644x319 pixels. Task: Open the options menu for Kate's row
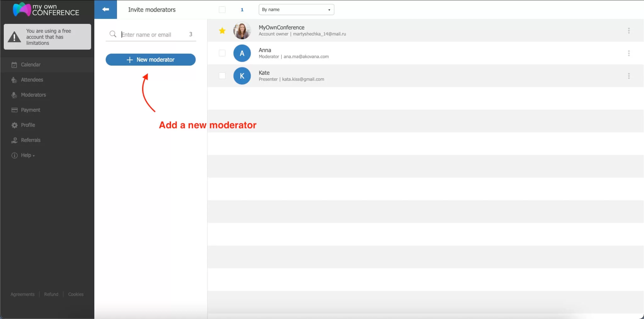(x=629, y=76)
